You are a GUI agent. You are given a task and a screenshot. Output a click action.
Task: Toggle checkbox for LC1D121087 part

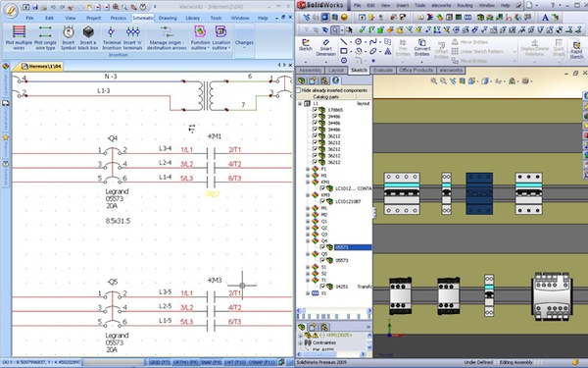[322, 201]
